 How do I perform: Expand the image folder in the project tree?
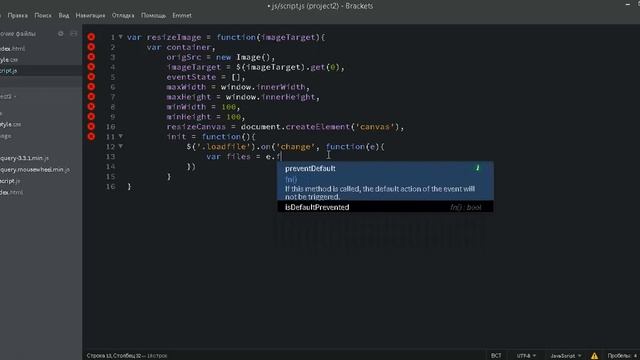(6, 136)
